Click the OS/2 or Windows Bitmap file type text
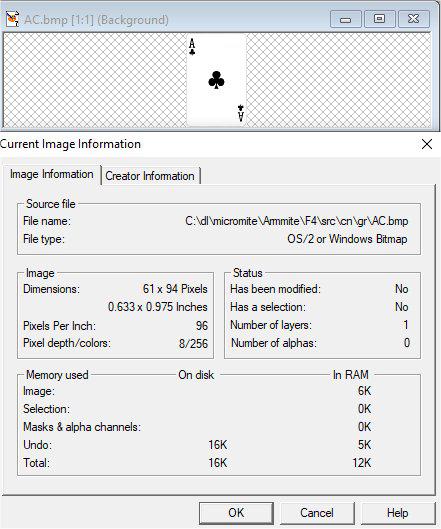The image size is (441, 529). tap(347, 239)
